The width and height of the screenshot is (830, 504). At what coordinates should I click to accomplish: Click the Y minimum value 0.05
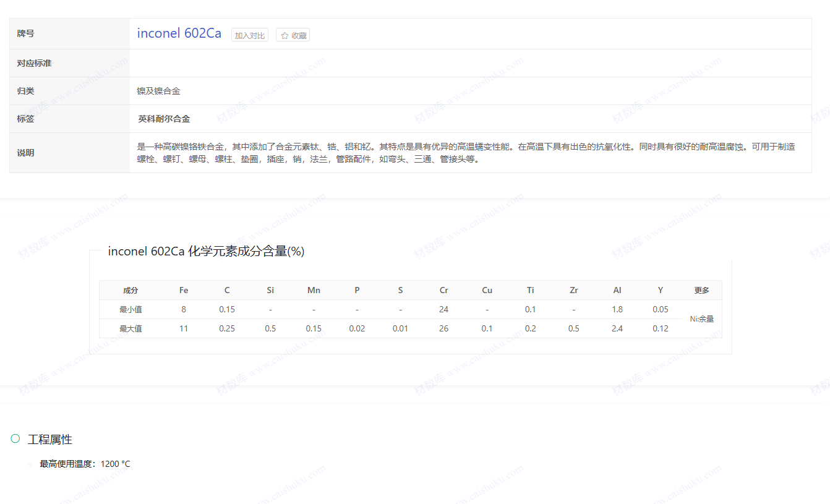(x=661, y=309)
